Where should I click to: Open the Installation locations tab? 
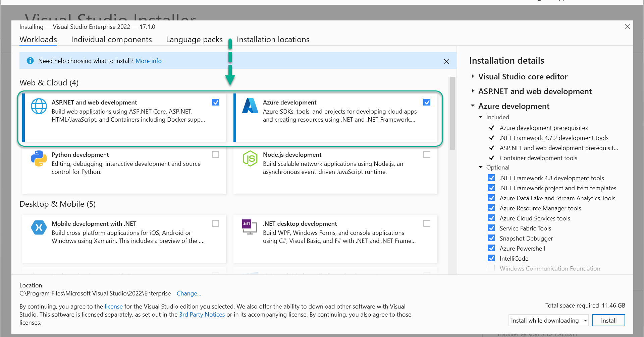point(273,40)
